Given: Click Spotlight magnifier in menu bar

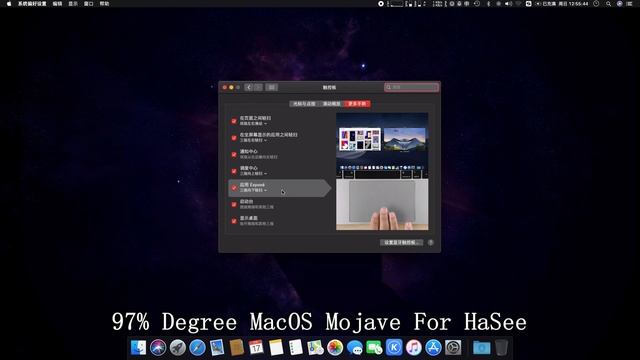Looking at the screenshot, I should coord(608,4).
